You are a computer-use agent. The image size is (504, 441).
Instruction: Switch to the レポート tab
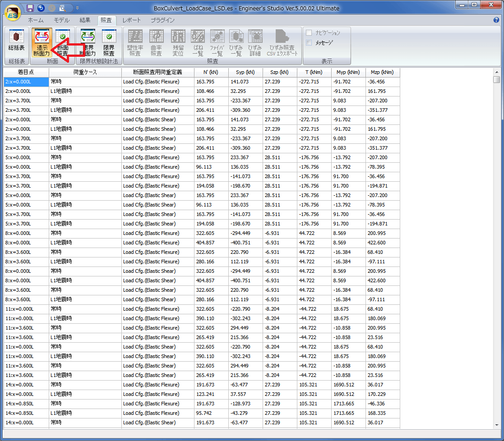click(x=132, y=20)
